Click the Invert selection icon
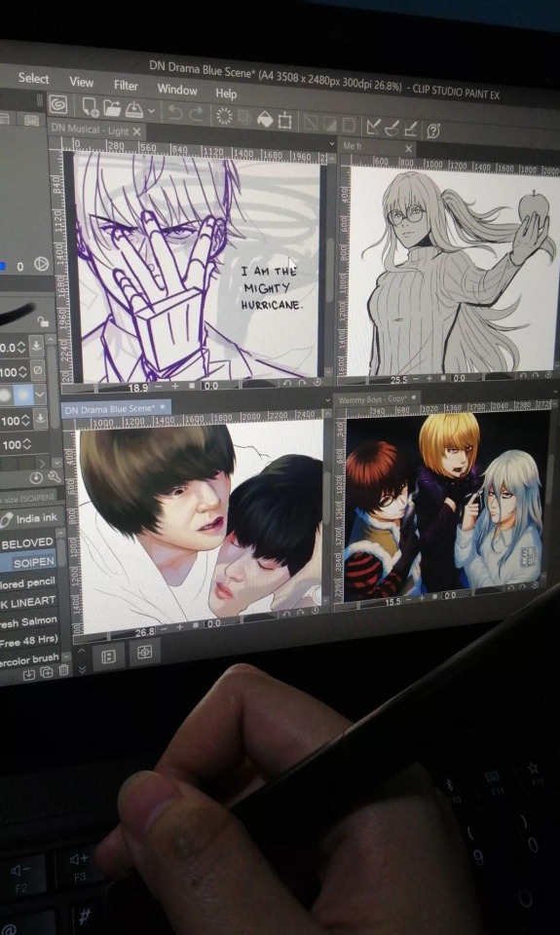Screen dimensions: 560x935 tap(330, 124)
